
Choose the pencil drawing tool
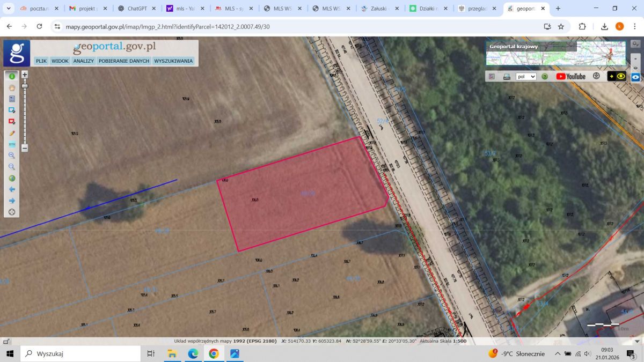12,133
